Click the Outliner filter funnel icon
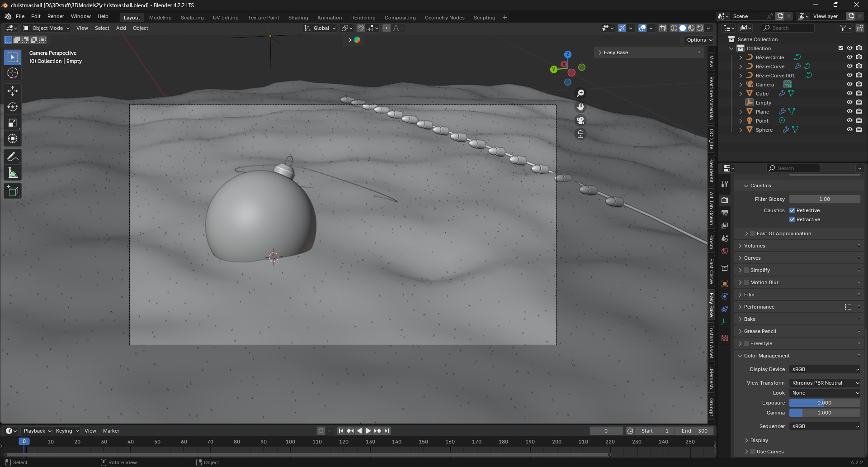 pyautogui.click(x=843, y=28)
